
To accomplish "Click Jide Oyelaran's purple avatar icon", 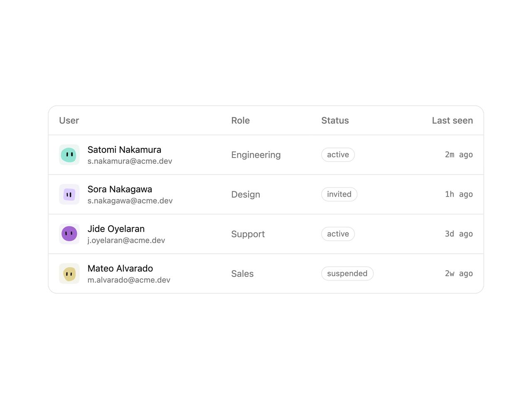I will pyautogui.click(x=69, y=234).
